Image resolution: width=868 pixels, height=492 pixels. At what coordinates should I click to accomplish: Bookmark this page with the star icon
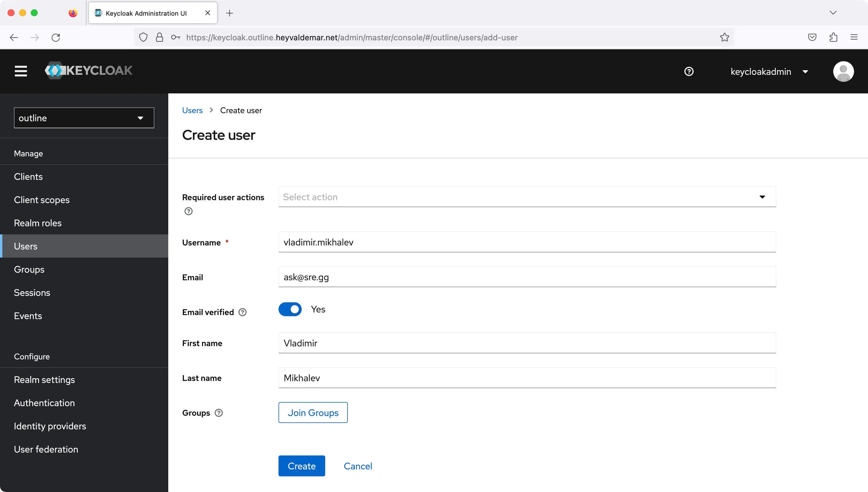point(724,37)
